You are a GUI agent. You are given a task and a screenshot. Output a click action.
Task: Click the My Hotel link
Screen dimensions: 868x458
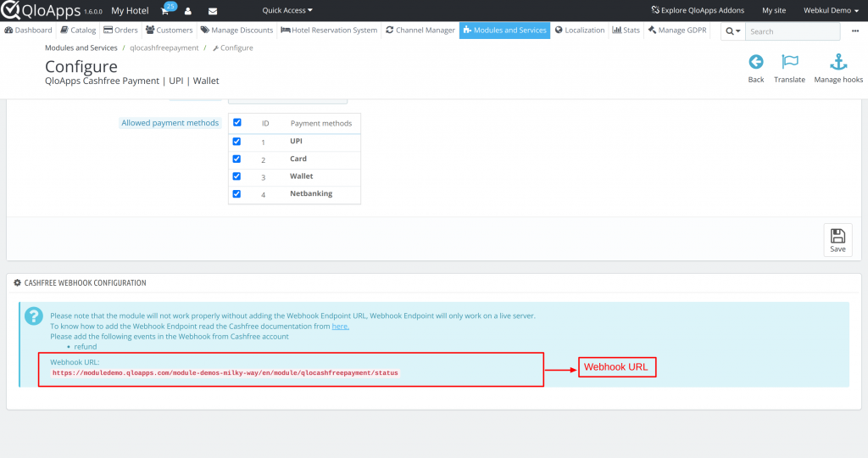[130, 10]
